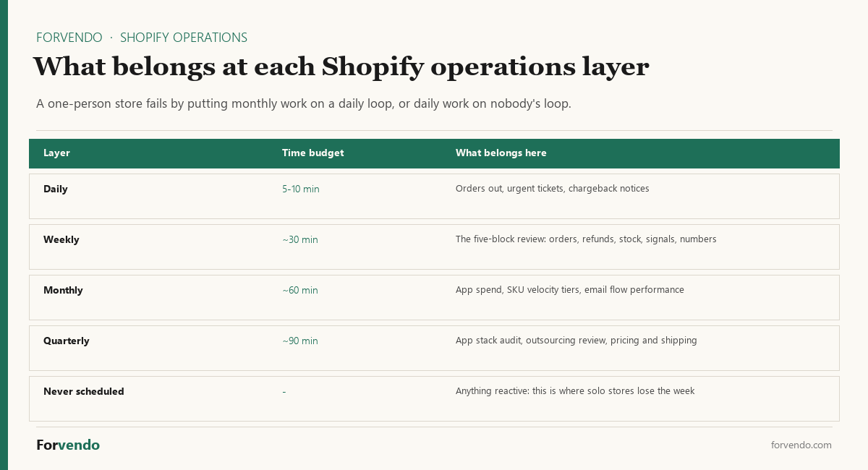
Task: Click the App stack audit description cell
Action: point(576,341)
